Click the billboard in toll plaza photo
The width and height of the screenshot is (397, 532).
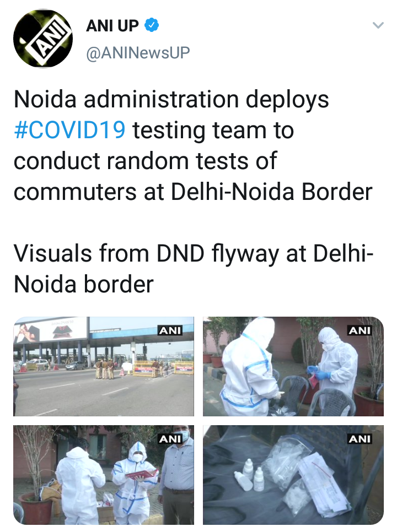pos(50,330)
